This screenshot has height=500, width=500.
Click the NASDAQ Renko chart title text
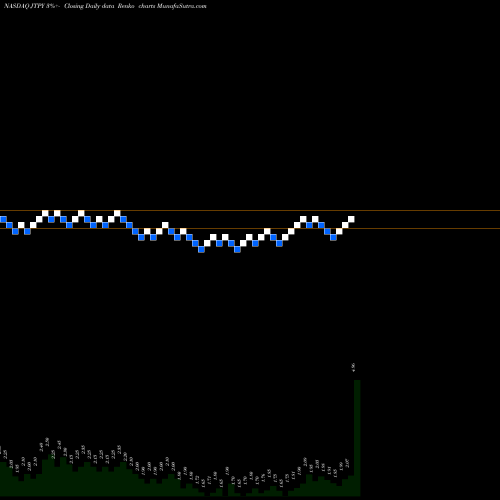click(105, 6)
